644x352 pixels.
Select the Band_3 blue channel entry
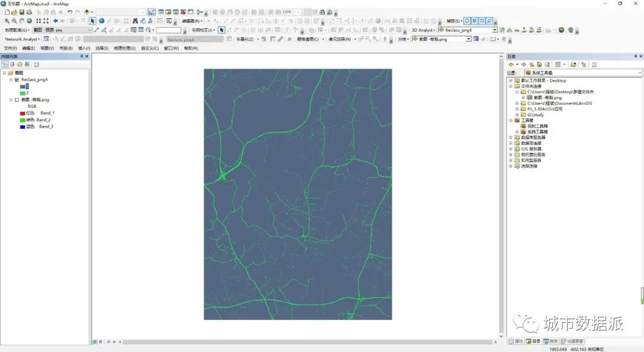click(40, 126)
